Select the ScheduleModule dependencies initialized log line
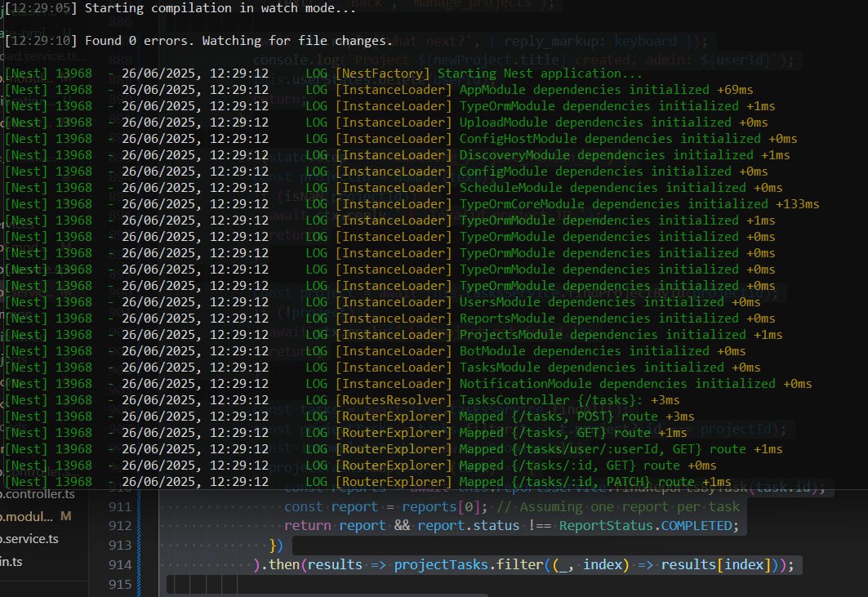 point(394,188)
